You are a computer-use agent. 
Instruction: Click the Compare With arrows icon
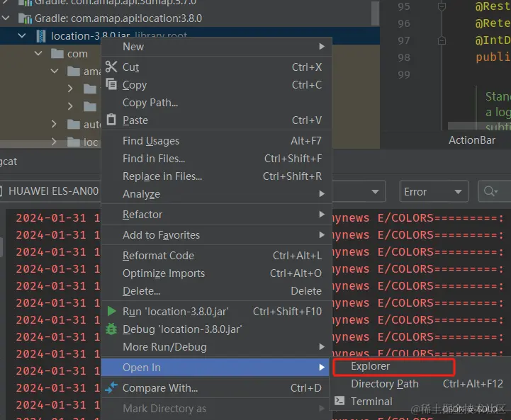(x=111, y=387)
